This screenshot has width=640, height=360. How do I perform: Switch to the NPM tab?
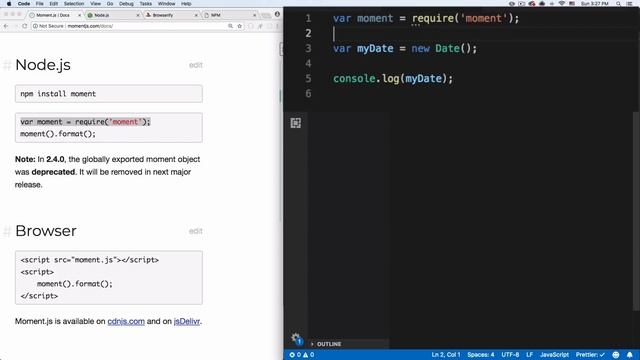point(229,15)
